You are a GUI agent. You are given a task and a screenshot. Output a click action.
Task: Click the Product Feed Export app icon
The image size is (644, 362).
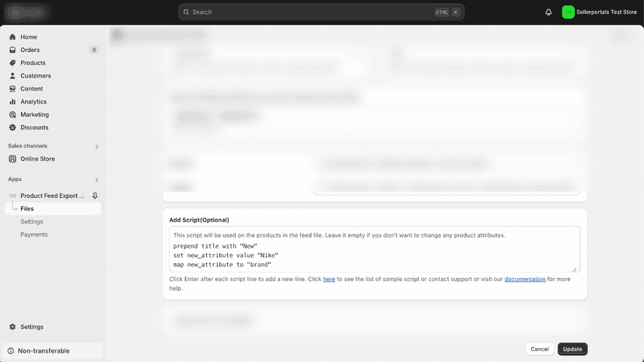(12, 196)
